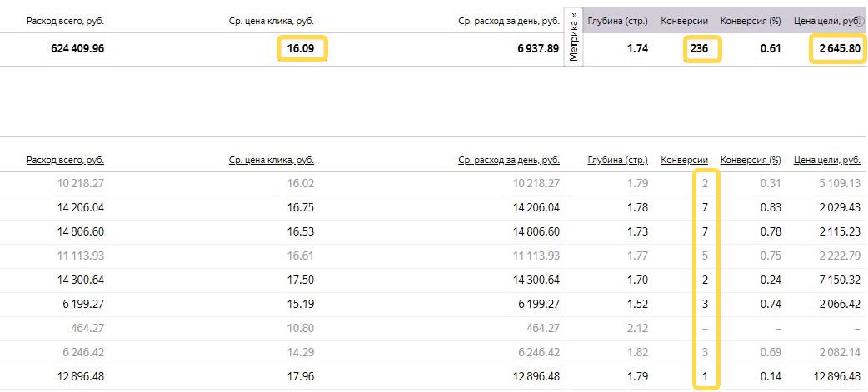The image size is (868, 392).
Task: Sort by Цена цели, руб. column header
Action: pyautogui.click(x=826, y=160)
